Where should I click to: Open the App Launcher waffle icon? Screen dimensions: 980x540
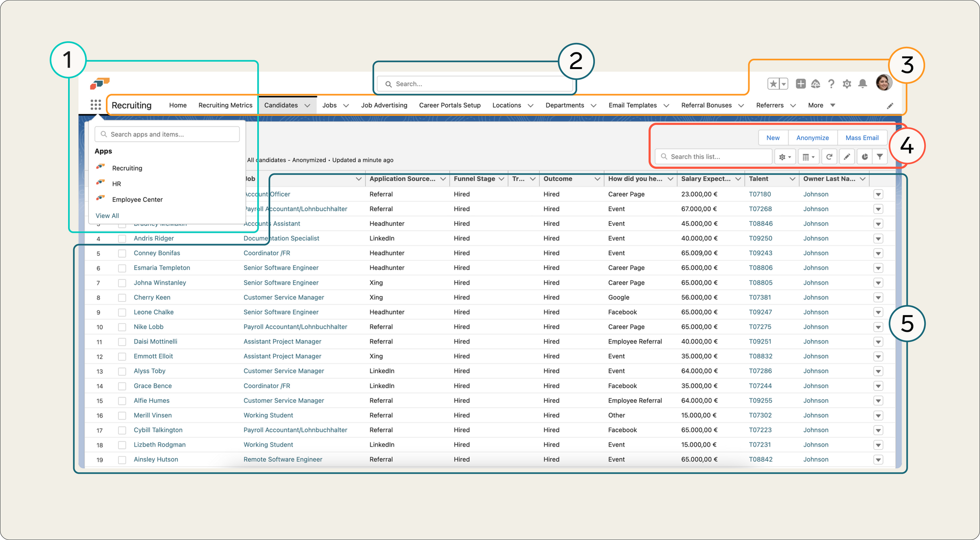click(96, 105)
